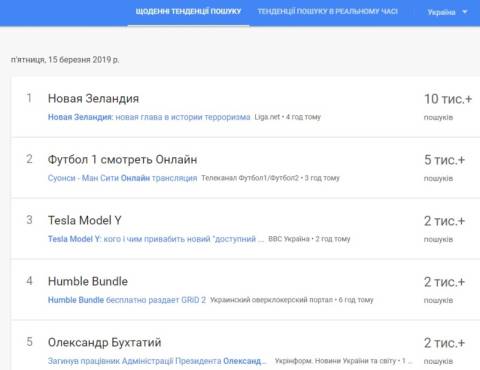
Task: Click source 'Укрінформ. Новини України та світу'
Action: pyautogui.click(x=336, y=361)
